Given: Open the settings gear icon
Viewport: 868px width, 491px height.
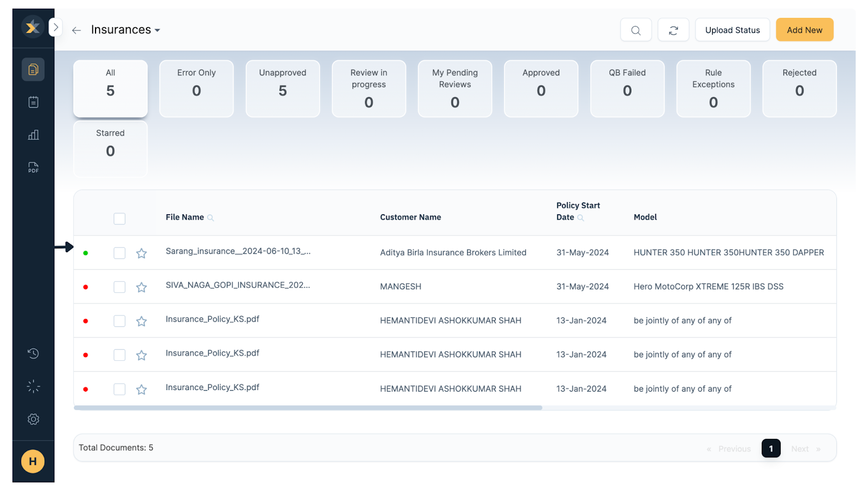Looking at the screenshot, I should pos(33,419).
